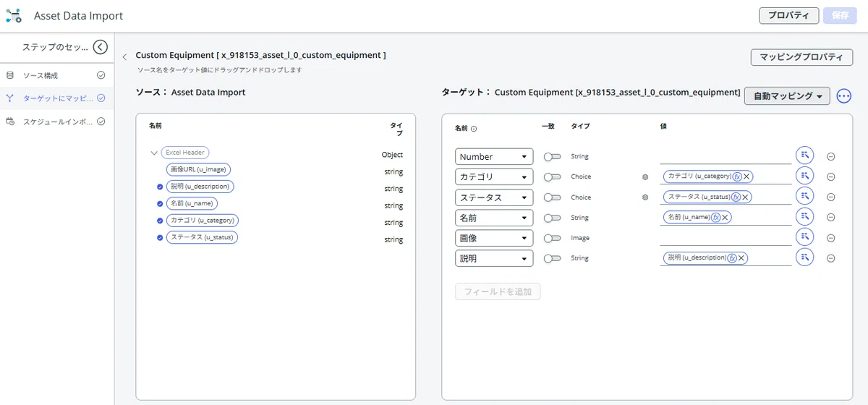
Task: Toggle the 一致 switch for 名前
Action: tap(553, 218)
